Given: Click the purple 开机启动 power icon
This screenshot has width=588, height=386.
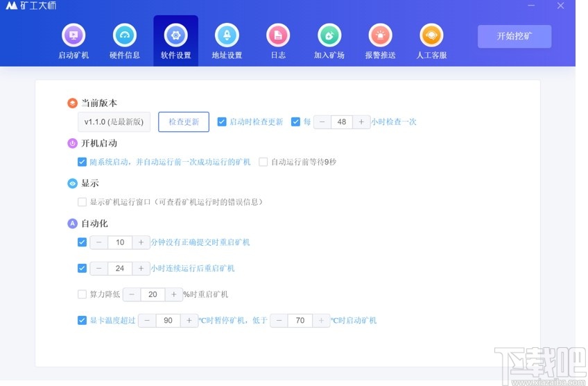Looking at the screenshot, I should [x=72, y=143].
